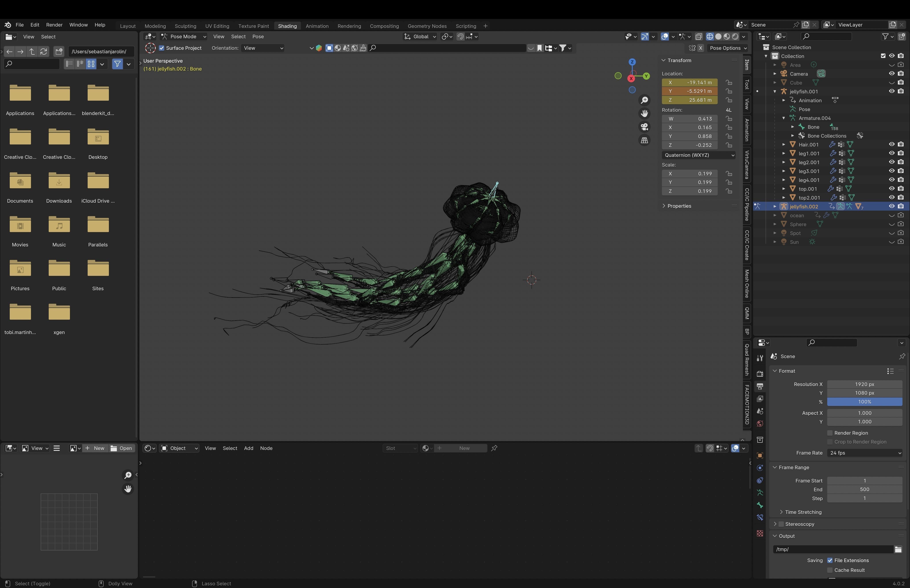The width and height of the screenshot is (910, 588).
Task: Switch to solid viewport shading
Action: click(718, 37)
